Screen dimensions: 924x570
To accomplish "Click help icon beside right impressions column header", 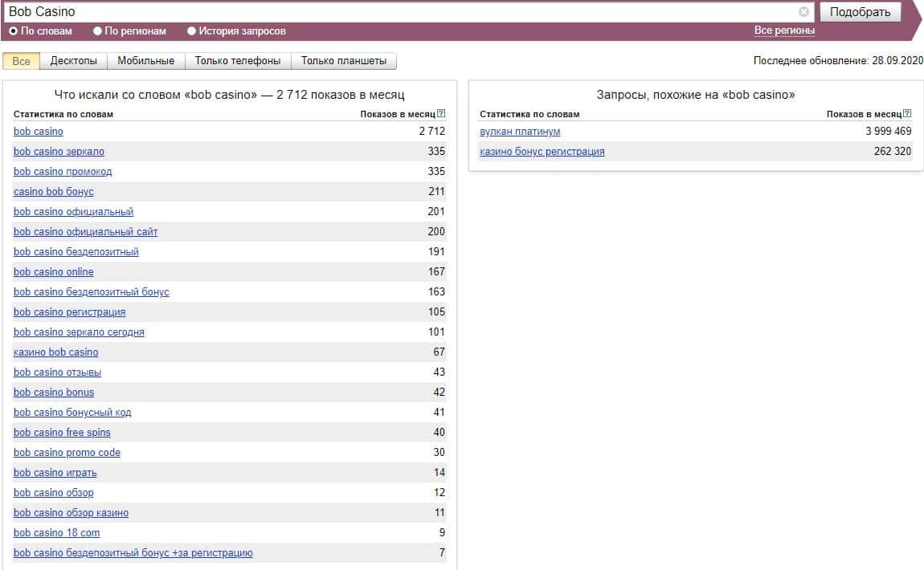I will pos(907,114).
